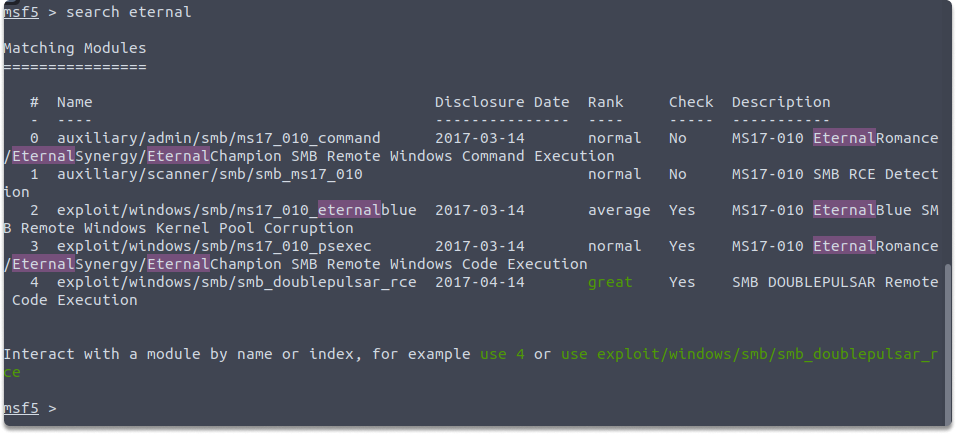Click the green "use 4" example command
This screenshot has height=434, width=956.
coord(502,354)
